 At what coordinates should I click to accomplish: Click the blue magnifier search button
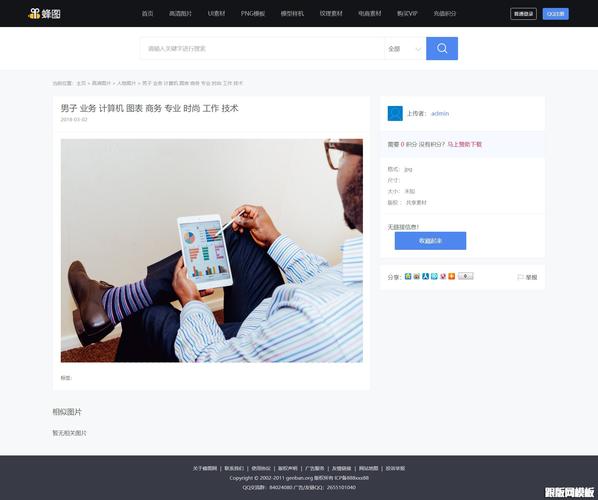pos(442,48)
